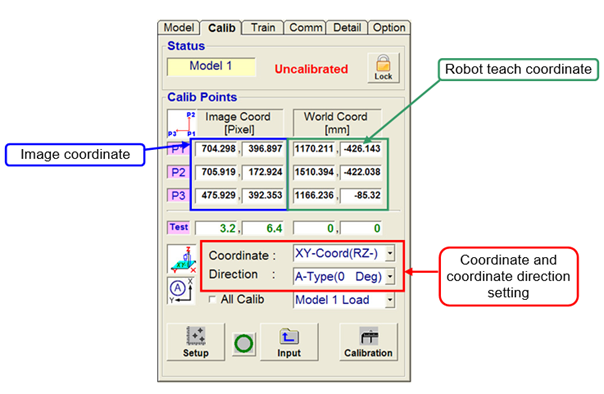Enable the All Calib checkbox
Image resolution: width=604 pixels, height=394 pixels.
211,299
